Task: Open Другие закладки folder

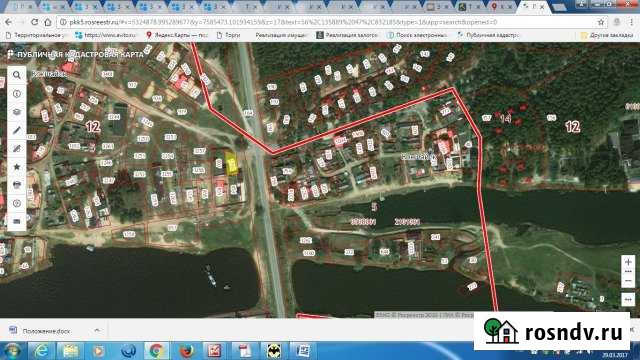Action: pyautogui.click(x=607, y=36)
